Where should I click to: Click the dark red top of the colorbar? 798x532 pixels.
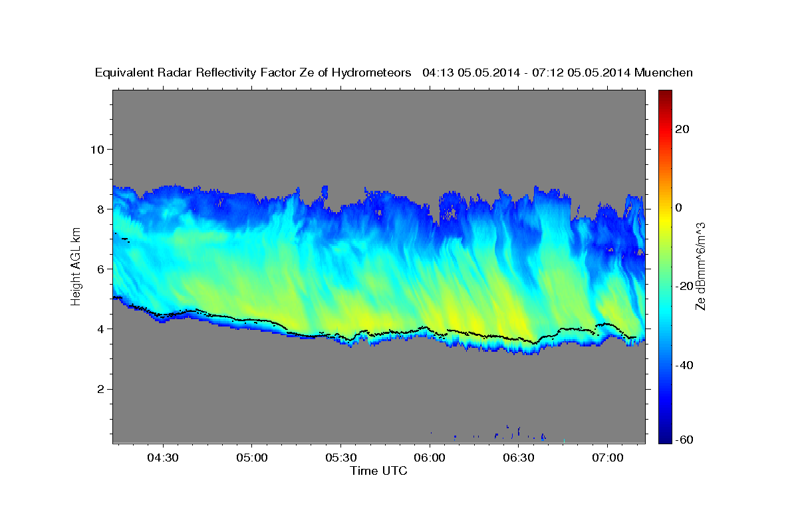tap(666, 94)
